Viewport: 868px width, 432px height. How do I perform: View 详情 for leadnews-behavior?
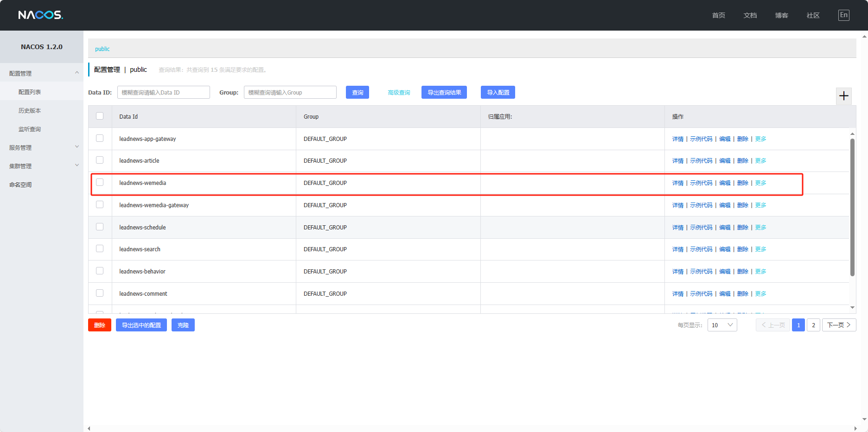678,272
